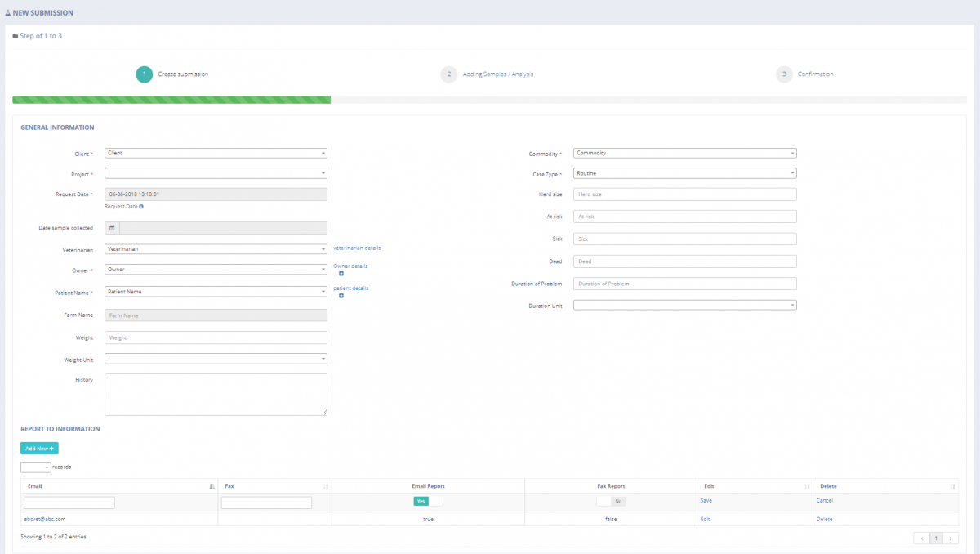
Task: Click Save in the new report row
Action: click(x=706, y=501)
